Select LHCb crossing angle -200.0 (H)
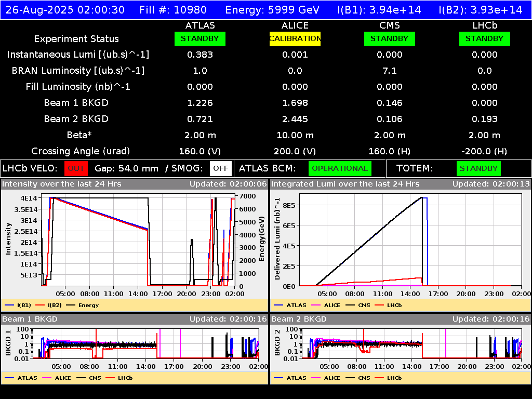Image resolution: width=532 pixels, height=399 pixels. (485, 151)
